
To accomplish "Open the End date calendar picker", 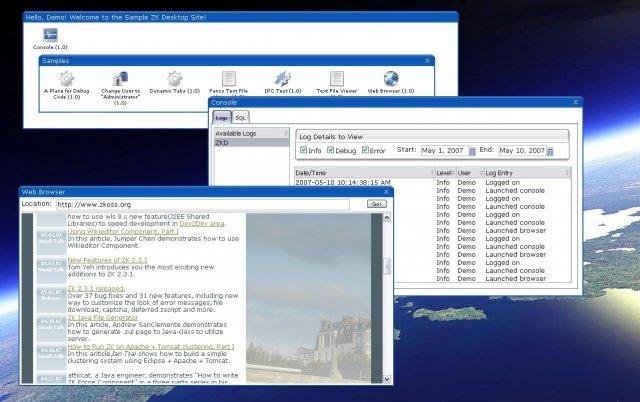I will tap(550, 151).
